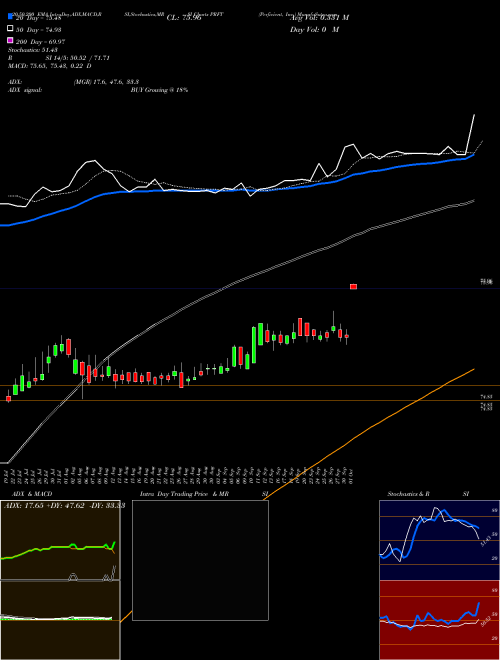Click the 'SI 14/3: 50.52 / 71.71' reading
500x660 pixels.
click(78, 58)
